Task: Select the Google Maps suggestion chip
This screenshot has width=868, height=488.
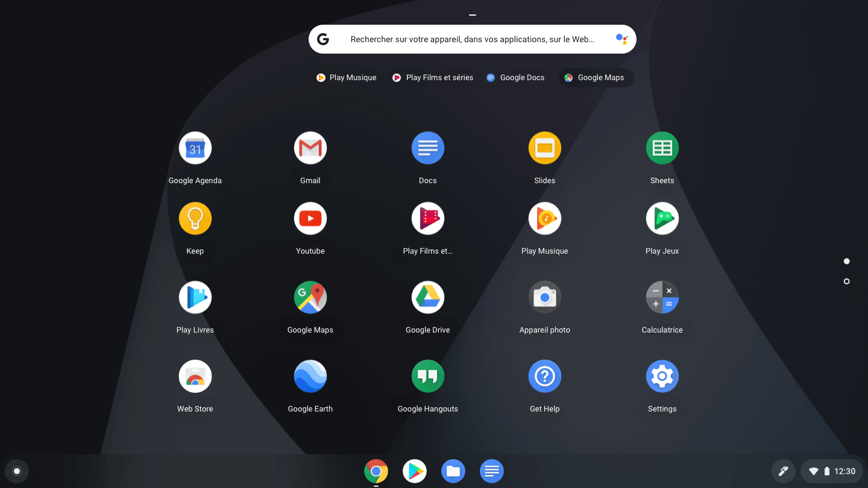Action: pos(596,78)
